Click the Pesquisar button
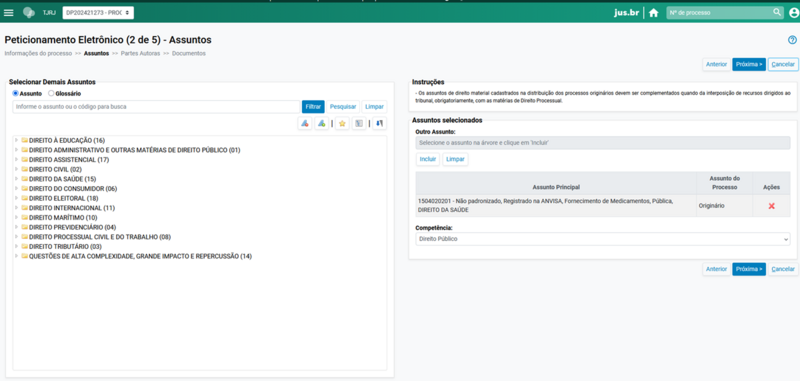Viewport: 800px width, 381px height. tap(343, 107)
